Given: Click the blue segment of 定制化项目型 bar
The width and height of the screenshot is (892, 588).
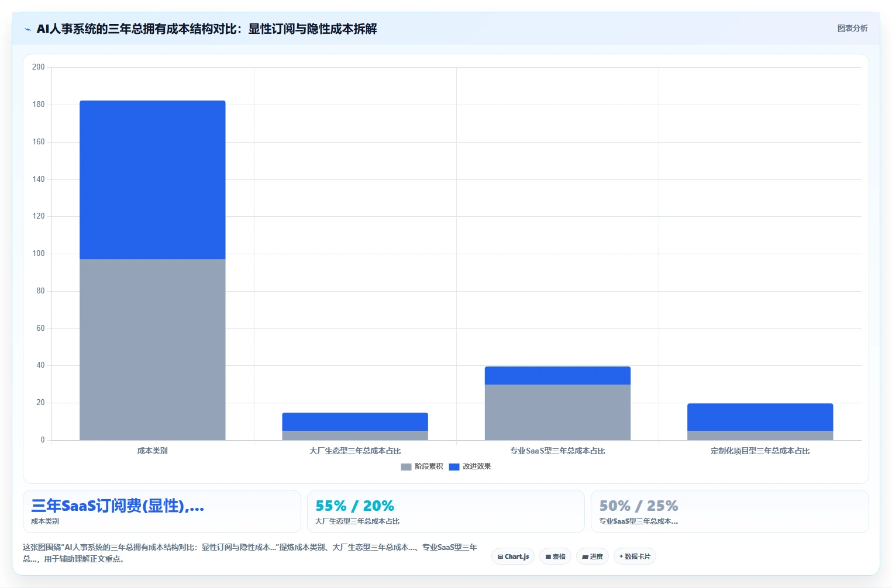Looking at the screenshot, I should (x=760, y=417).
